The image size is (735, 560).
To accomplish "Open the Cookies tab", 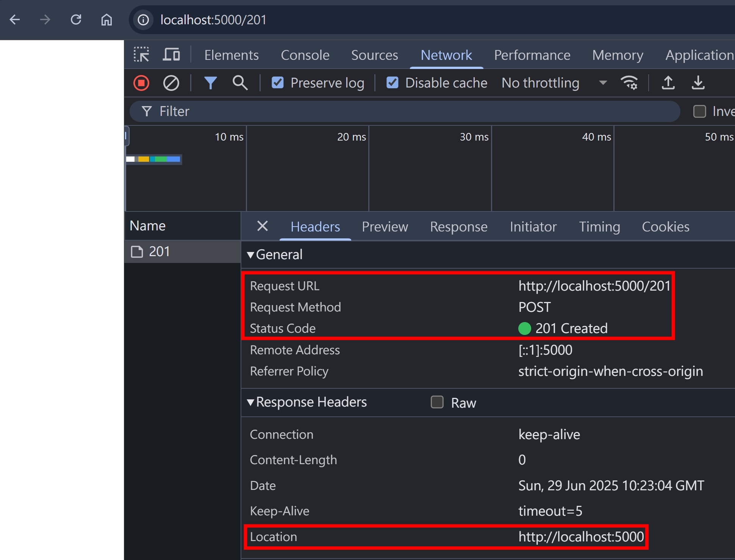I will pyautogui.click(x=666, y=227).
